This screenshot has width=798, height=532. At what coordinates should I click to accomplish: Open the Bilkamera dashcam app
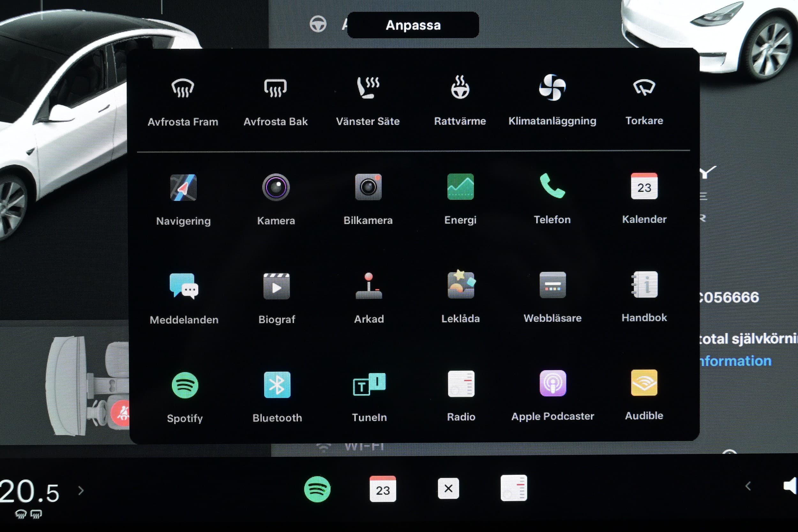coord(368,199)
